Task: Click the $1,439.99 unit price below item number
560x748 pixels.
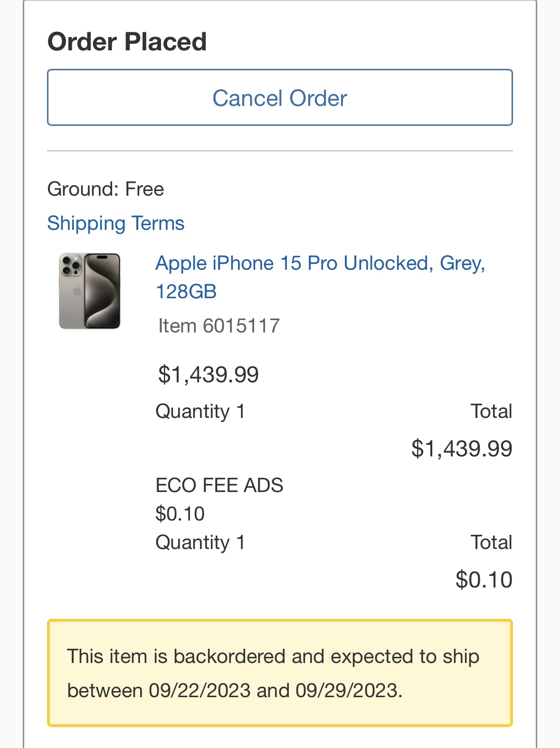Action: [x=208, y=374]
